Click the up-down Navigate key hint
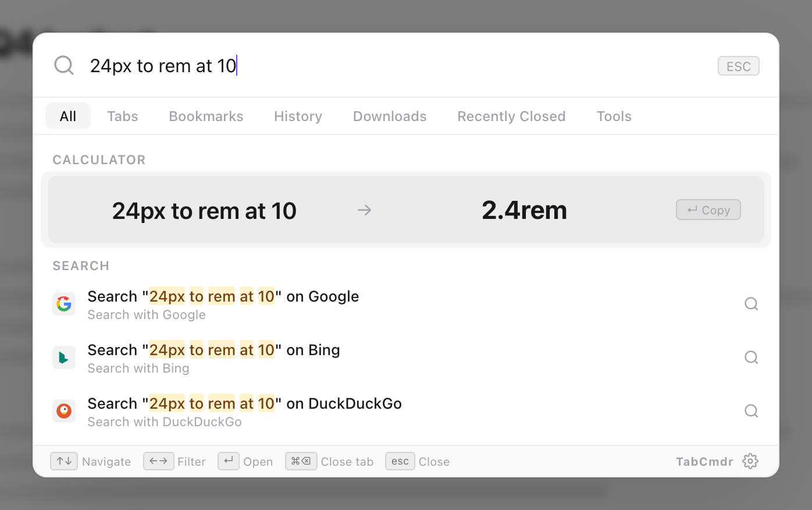Screen dimensions: 812x510 point(64,461)
